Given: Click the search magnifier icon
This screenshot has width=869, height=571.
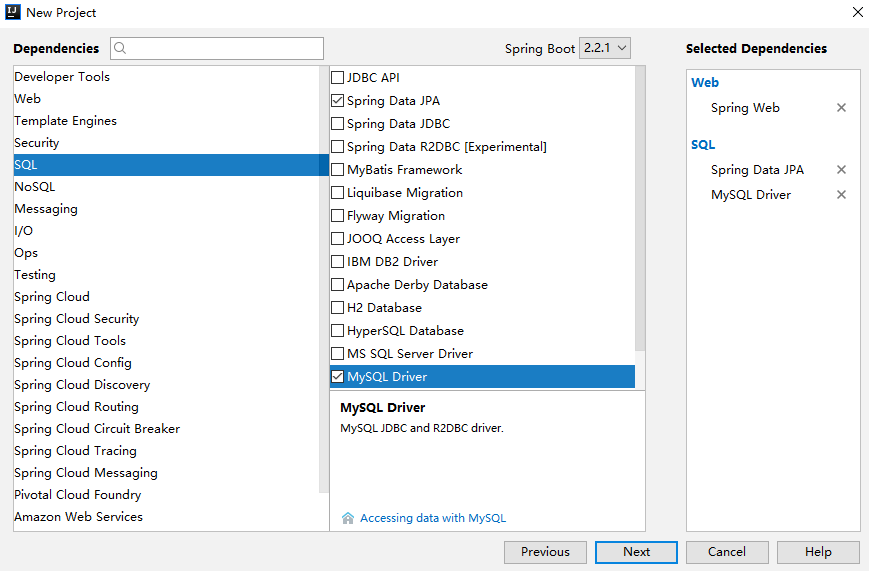Looking at the screenshot, I should [x=120, y=48].
